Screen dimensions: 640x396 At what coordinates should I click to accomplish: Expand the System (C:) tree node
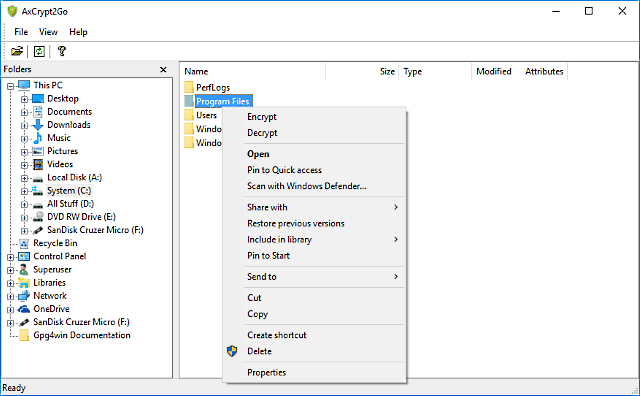24,191
